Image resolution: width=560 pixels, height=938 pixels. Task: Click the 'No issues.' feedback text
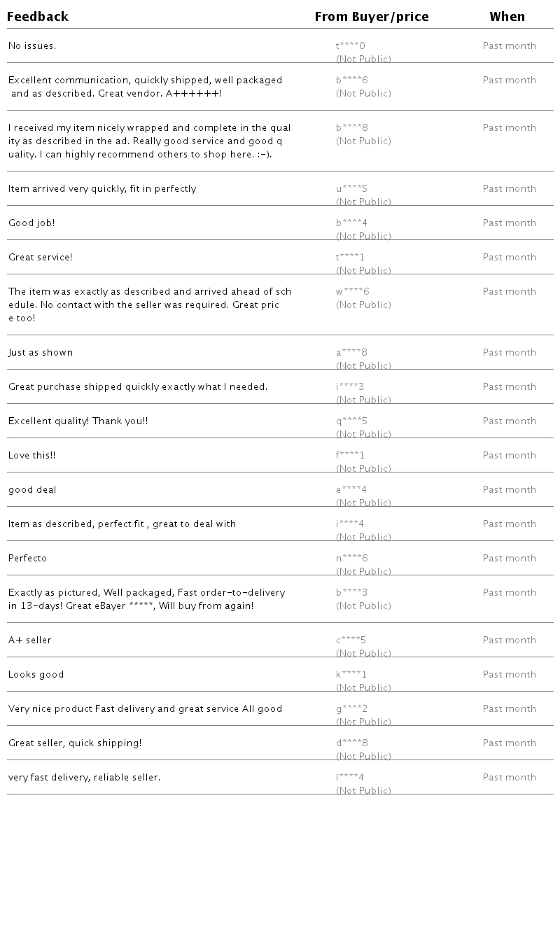[x=32, y=46]
